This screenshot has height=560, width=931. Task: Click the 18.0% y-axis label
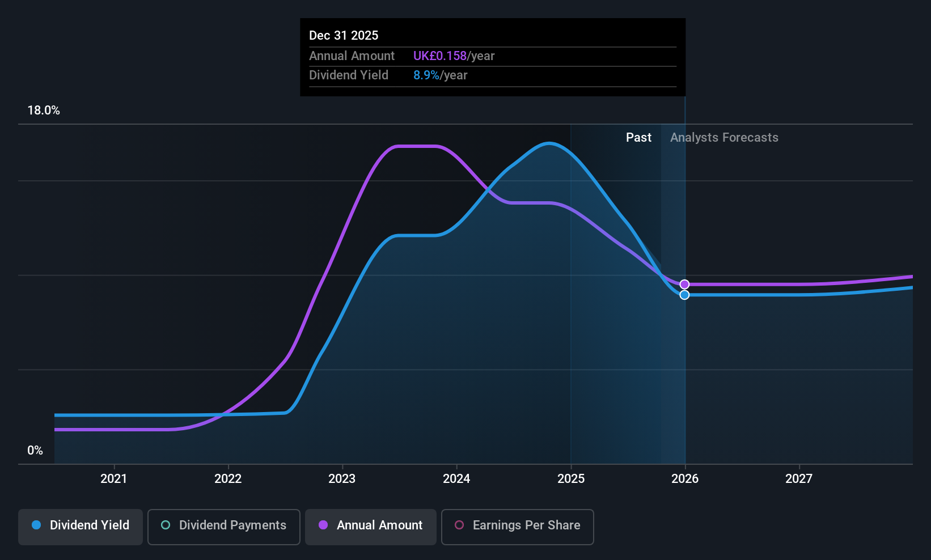pyautogui.click(x=44, y=111)
